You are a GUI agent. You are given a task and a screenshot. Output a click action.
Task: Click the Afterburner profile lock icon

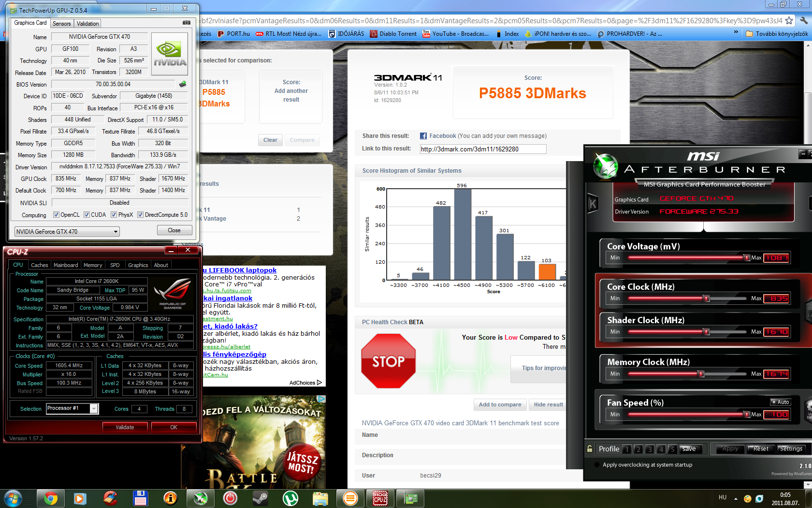[590, 448]
